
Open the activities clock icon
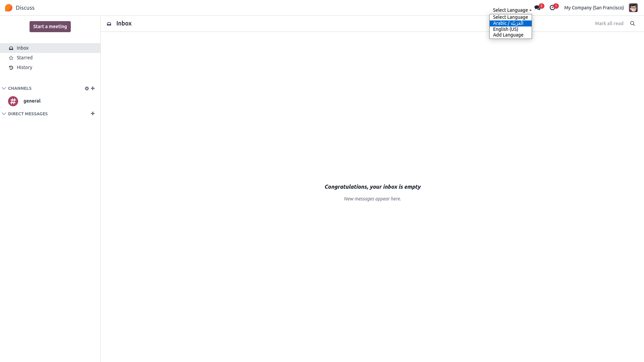(552, 8)
